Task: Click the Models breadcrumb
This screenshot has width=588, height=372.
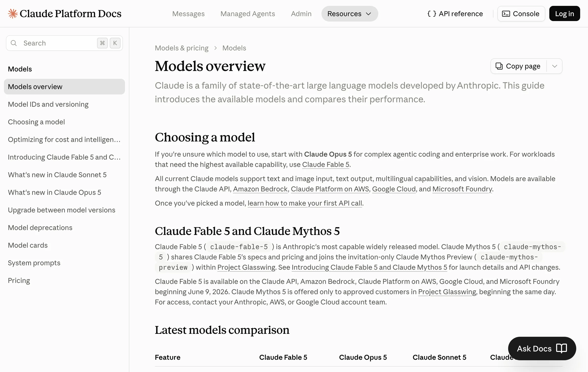Action: [234, 48]
